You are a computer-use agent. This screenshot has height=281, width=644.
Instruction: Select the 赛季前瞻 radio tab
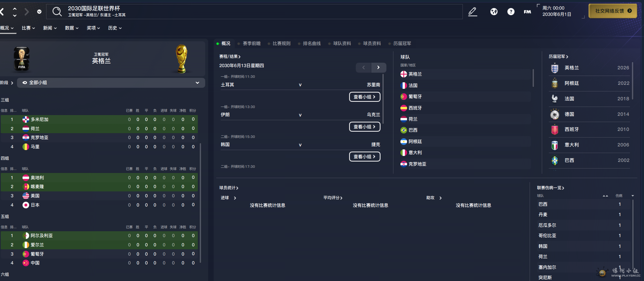coord(251,44)
